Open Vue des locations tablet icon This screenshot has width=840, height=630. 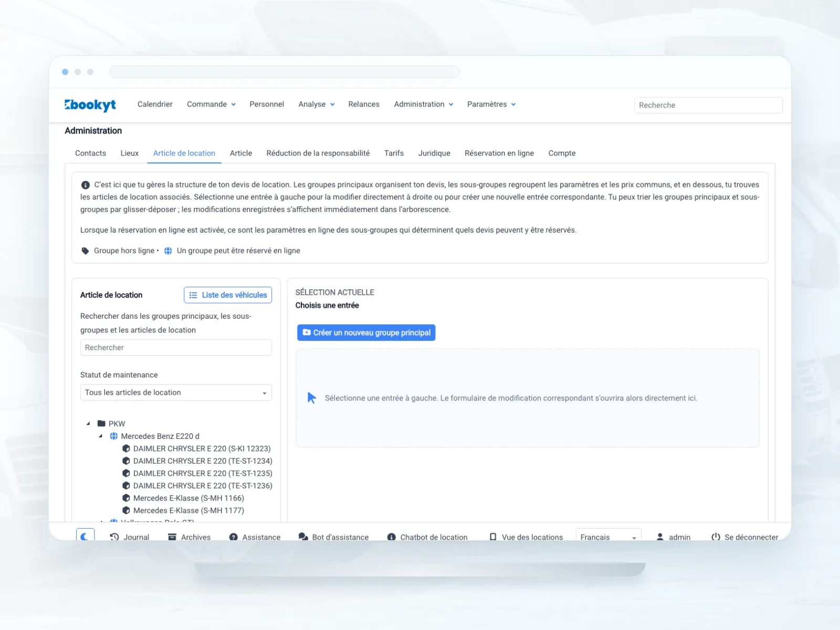[493, 537]
